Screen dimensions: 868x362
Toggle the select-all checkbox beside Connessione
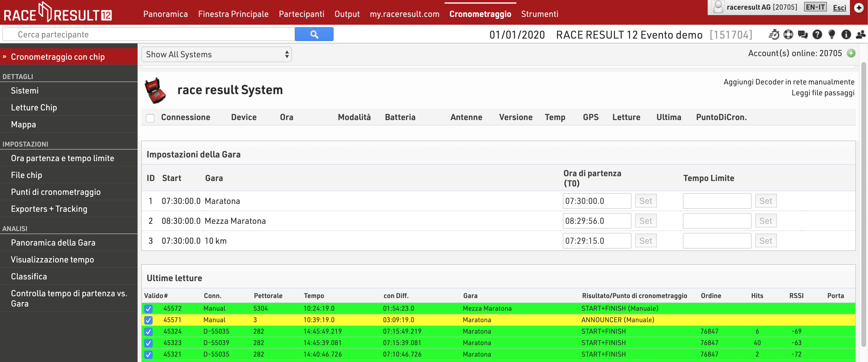(150, 118)
